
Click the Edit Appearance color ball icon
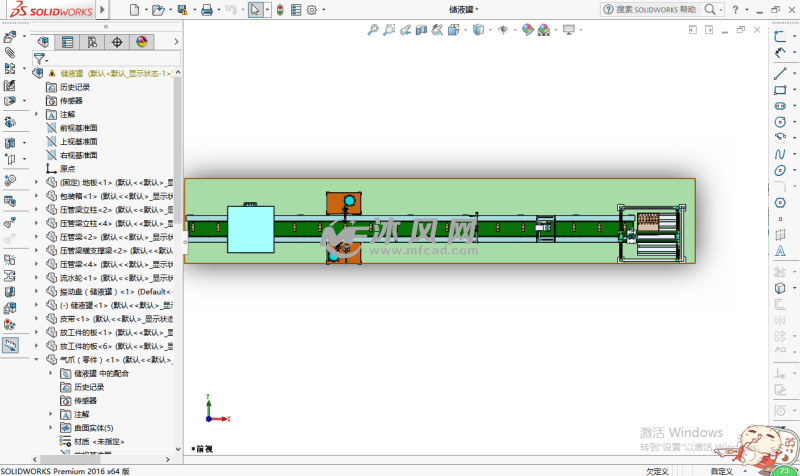tap(527, 30)
